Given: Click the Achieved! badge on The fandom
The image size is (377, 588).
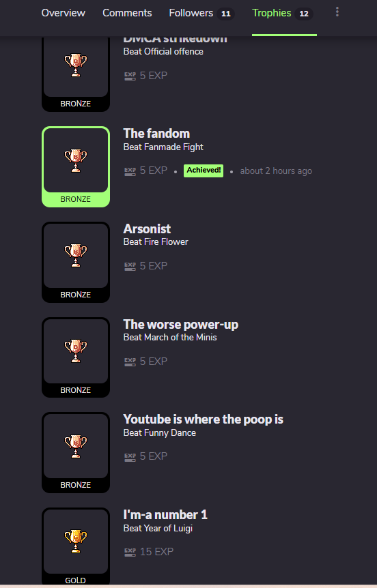Looking at the screenshot, I should tap(204, 171).
